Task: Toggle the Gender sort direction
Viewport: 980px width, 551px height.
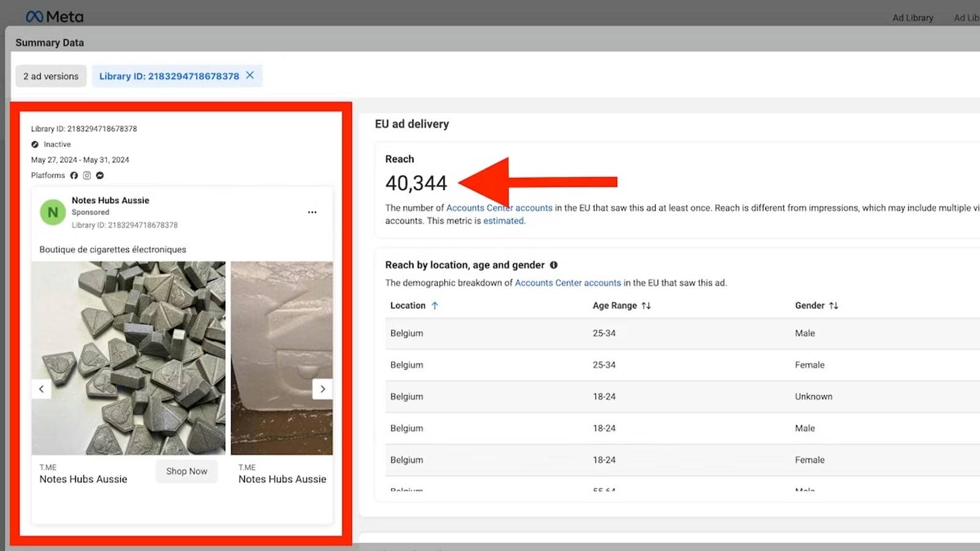Action: [834, 305]
